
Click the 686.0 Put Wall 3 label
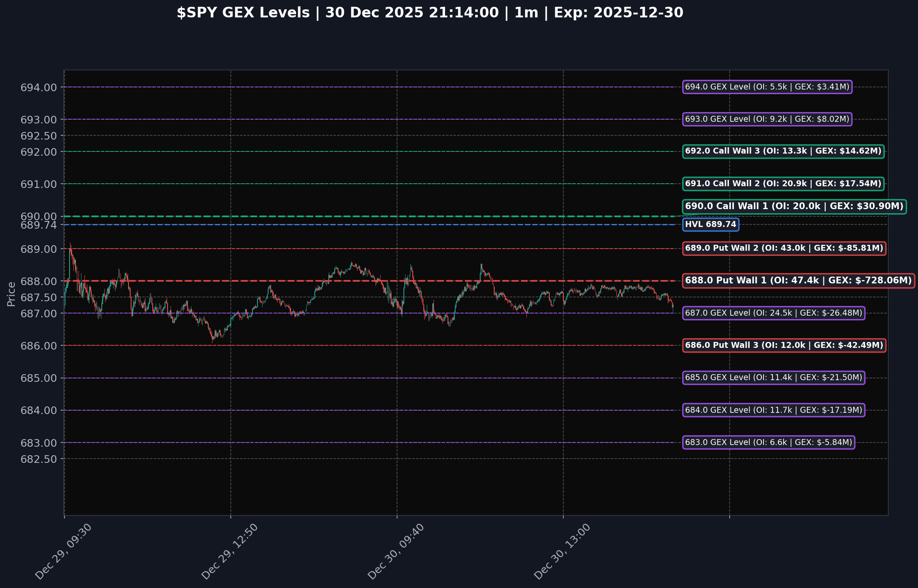tap(784, 345)
